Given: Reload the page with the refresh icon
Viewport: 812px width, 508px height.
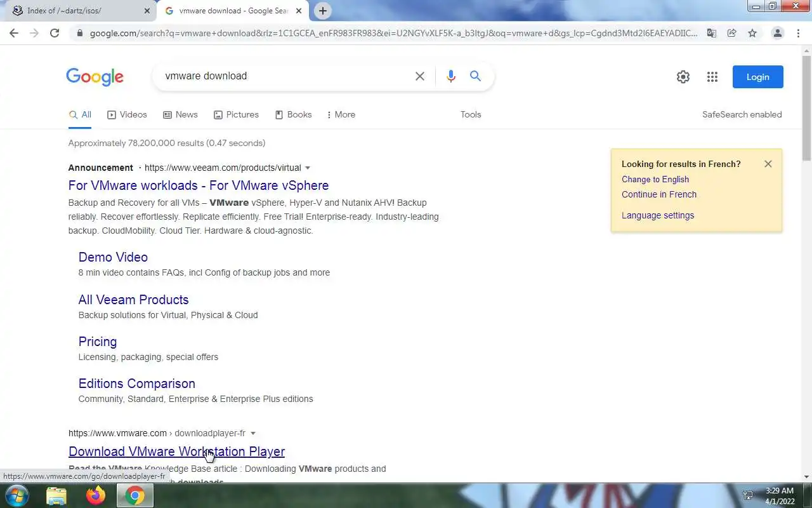Looking at the screenshot, I should (x=55, y=33).
